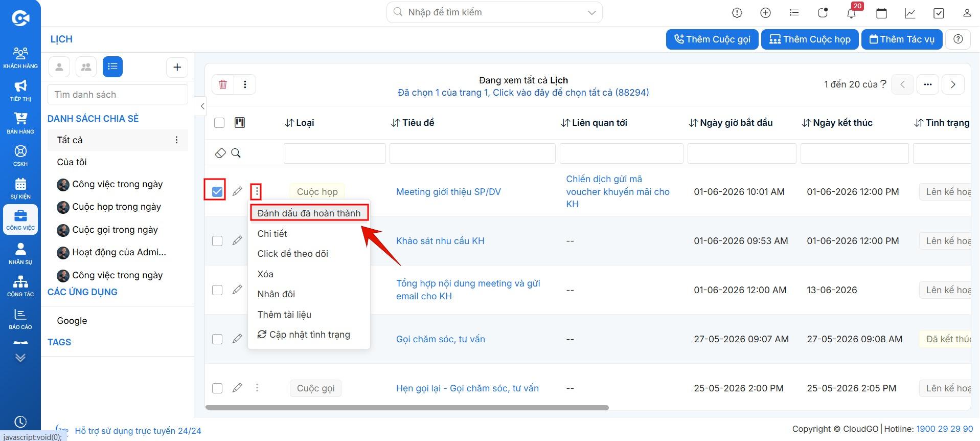The image size is (980, 441).
Task: Open the notifications bell icon
Action: 851,13
